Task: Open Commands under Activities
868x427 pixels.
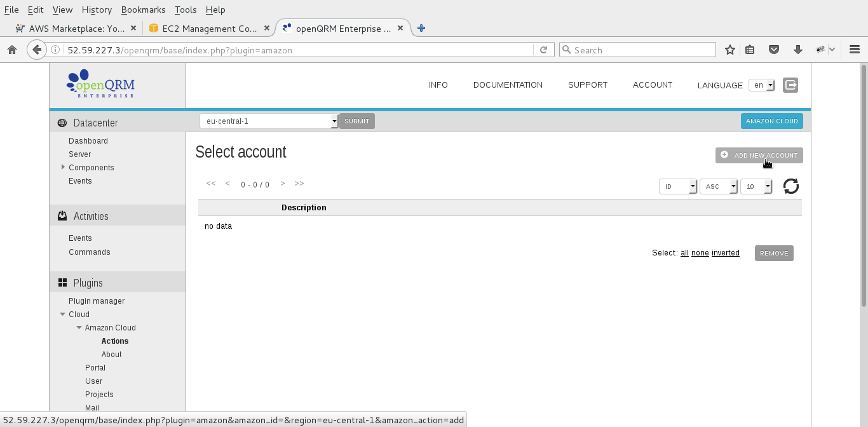Action: (x=90, y=252)
